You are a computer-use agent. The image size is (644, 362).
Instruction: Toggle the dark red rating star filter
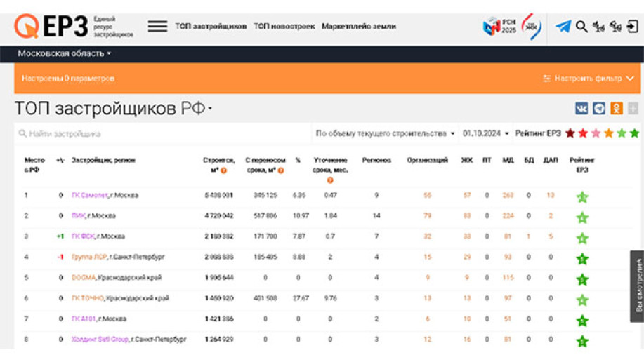click(x=570, y=133)
